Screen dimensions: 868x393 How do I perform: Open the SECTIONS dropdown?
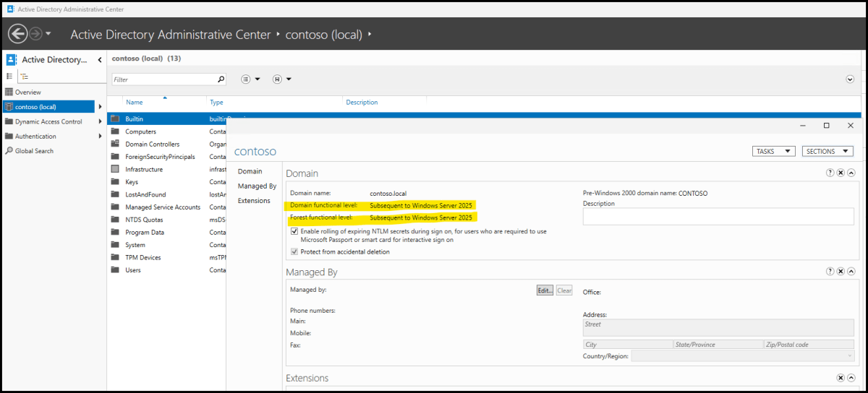pos(827,152)
